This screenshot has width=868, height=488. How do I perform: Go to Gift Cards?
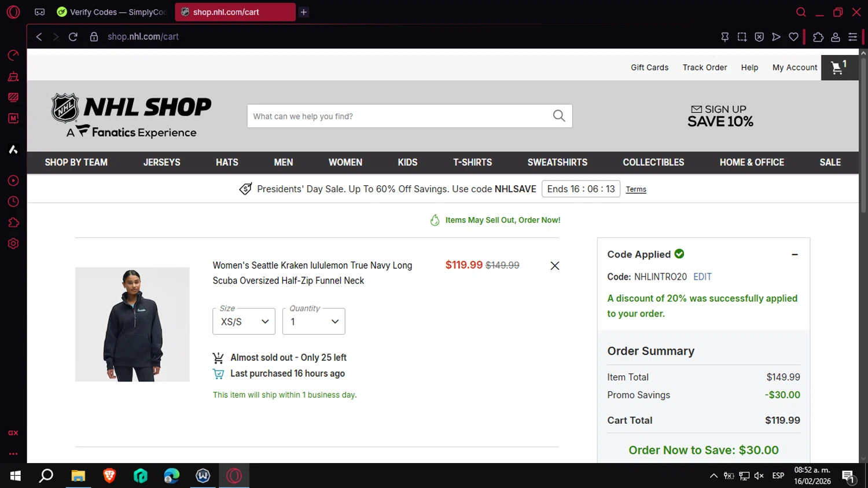pos(649,67)
